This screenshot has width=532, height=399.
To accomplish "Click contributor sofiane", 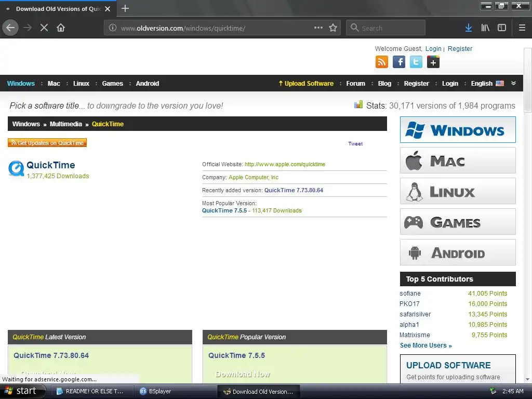I will pyautogui.click(x=410, y=294).
